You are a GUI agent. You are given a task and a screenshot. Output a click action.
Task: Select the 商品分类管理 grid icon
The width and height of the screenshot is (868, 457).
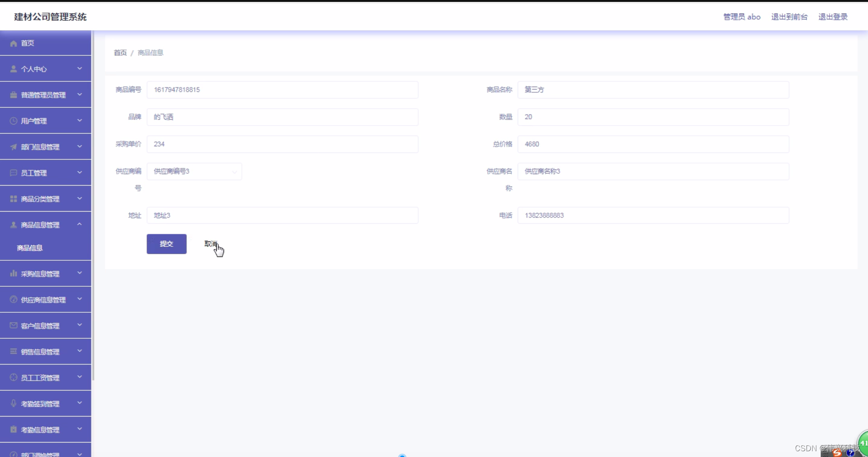[12, 198]
